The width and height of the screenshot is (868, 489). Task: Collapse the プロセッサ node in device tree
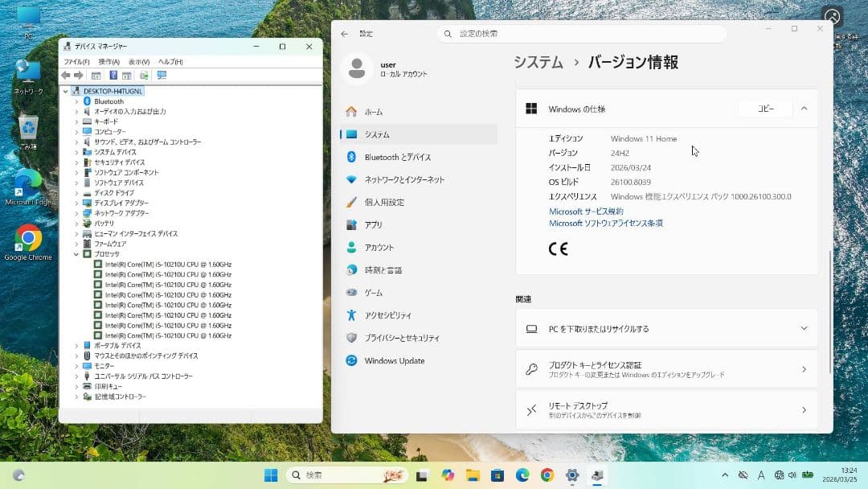(x=76, y=253)
